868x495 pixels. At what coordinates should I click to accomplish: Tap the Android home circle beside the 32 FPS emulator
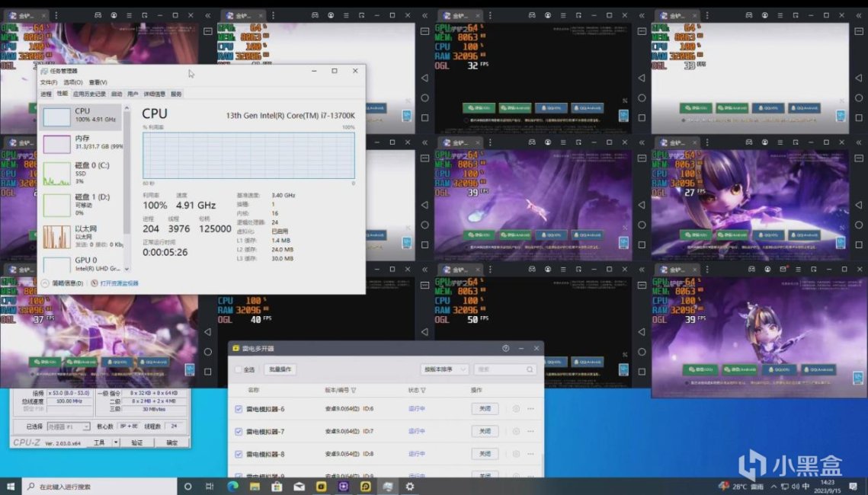pos(642,98)
